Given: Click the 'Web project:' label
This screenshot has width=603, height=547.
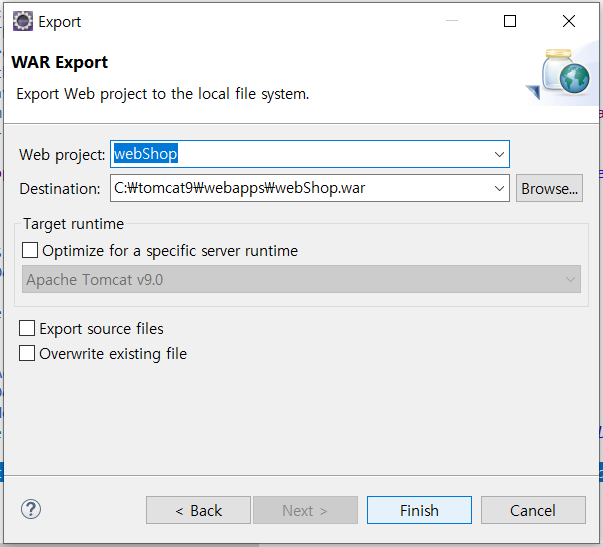Looking at the screenshot, I should tap(62, 155).
